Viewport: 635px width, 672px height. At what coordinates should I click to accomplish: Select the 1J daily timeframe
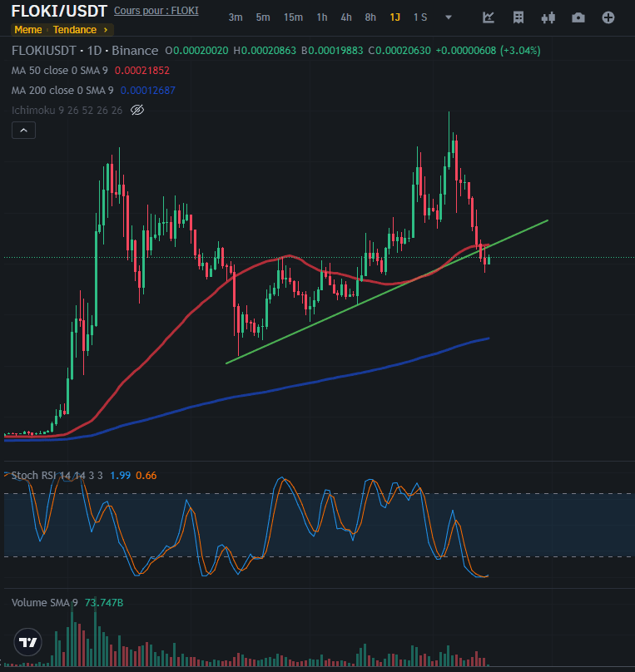(x=394, y=17)
